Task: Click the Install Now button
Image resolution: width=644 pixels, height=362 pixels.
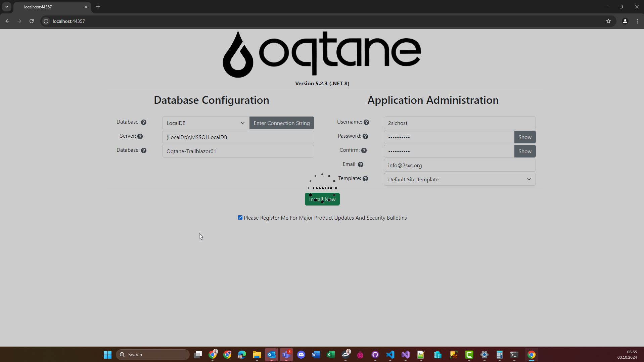Action: [322, 199]
